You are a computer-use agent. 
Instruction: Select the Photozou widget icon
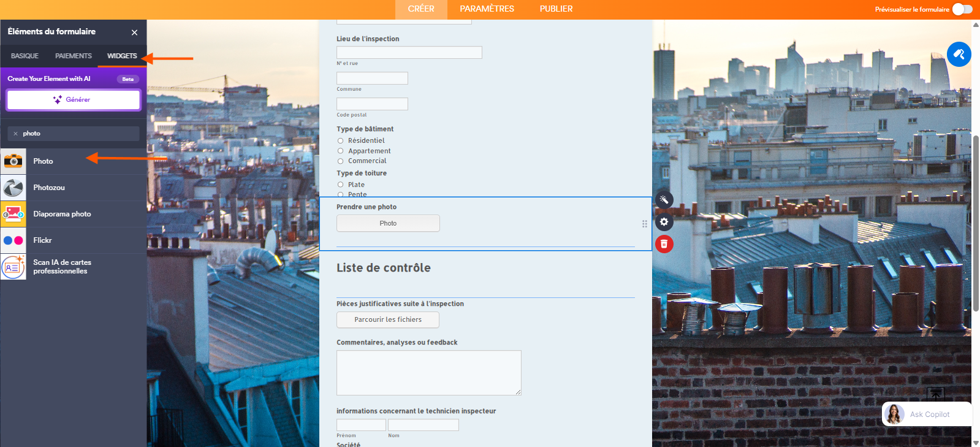(x=13, y=188)
